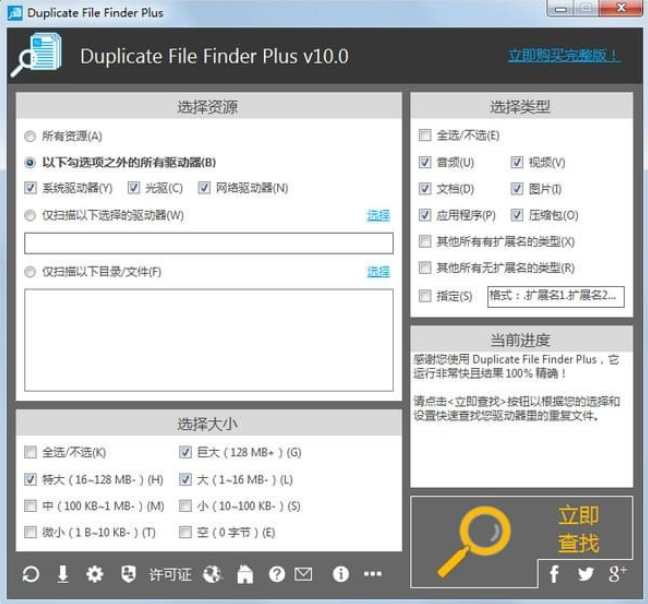Check 小 (10~100 KB-) (S) checkbox
This screenshot has width=648, height=604.
point(185,506)
